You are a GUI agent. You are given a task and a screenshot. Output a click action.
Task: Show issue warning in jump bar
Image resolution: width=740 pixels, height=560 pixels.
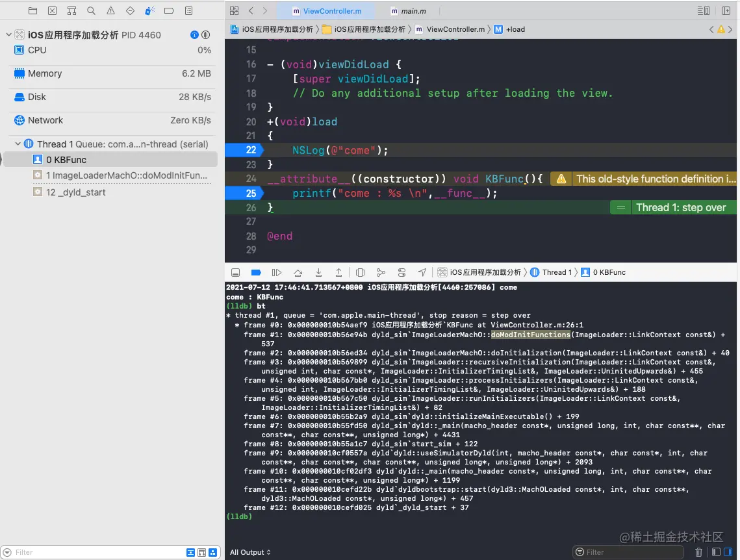click(x=721, y=29)
